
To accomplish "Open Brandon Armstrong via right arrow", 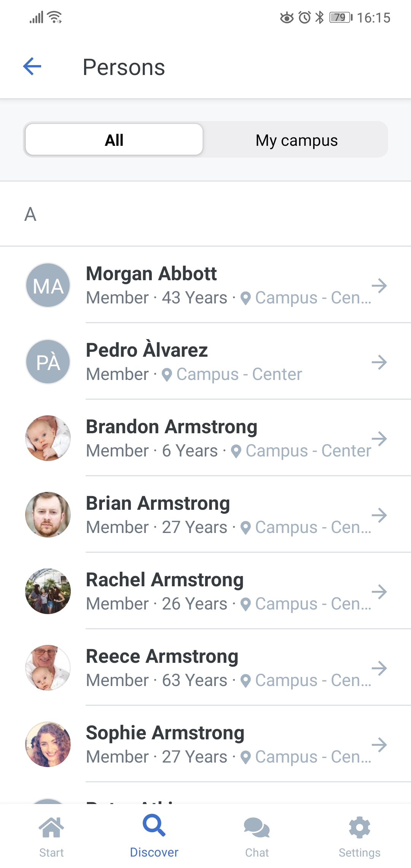I will click(x=379, y=439).
